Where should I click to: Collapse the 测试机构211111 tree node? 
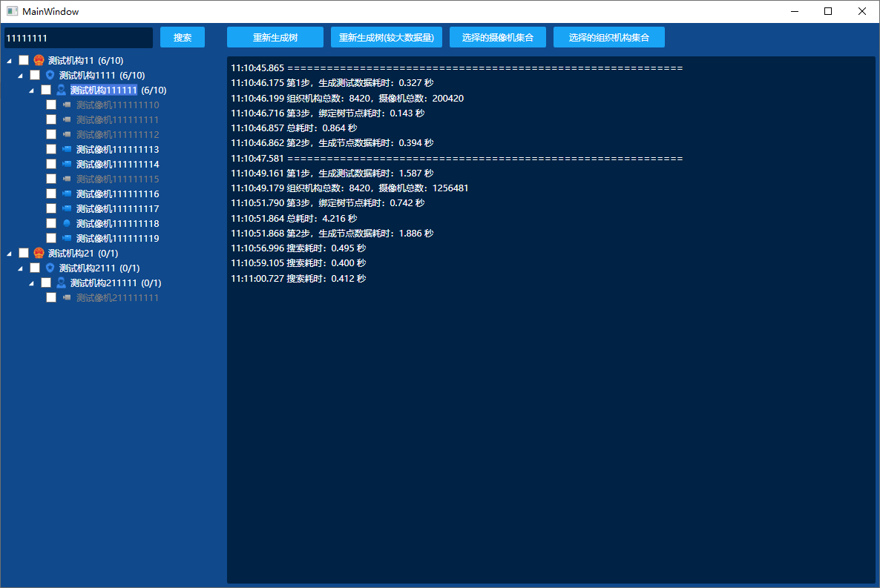[31, 283]
